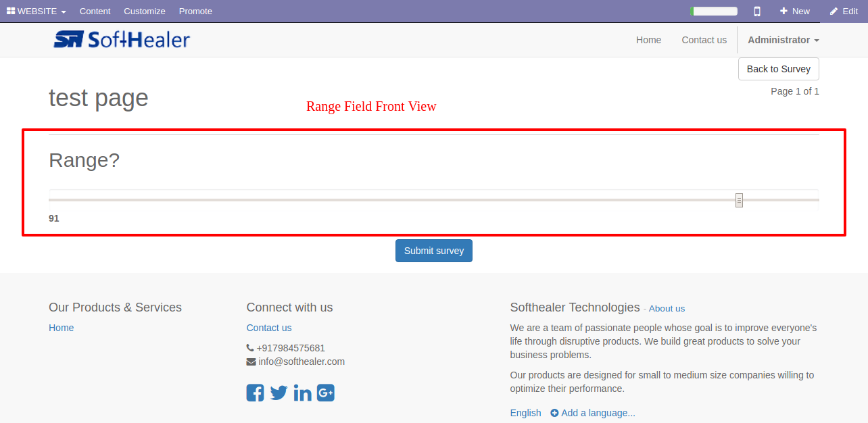Viewport: 868px width, 423px height.
Task: Open the Promote menu
Action: [x=195, y=11]
